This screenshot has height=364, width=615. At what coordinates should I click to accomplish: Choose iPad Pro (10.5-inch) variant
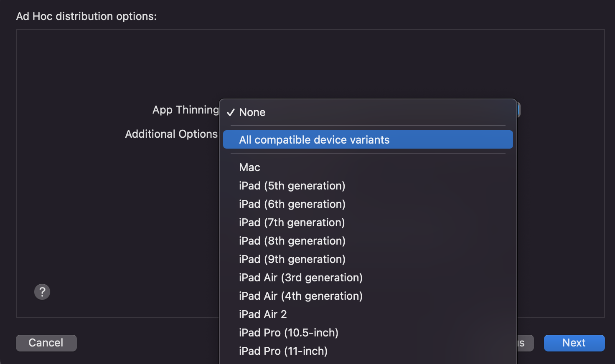pos(288,333)
